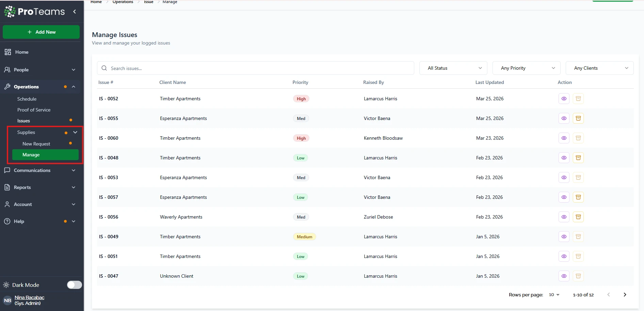This screenshot has width=644, height=311.
Task: Click the Add New button
Action: (x=41, y=32)
